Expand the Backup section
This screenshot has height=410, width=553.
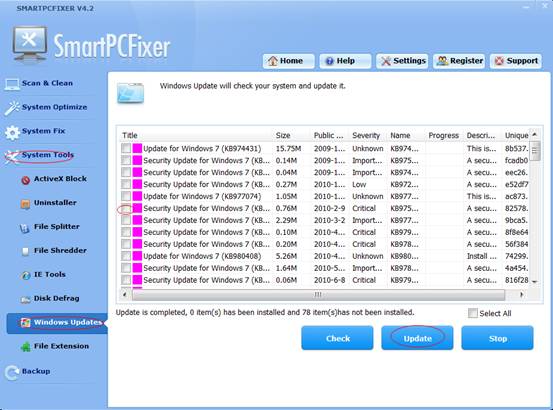(28, 372)
